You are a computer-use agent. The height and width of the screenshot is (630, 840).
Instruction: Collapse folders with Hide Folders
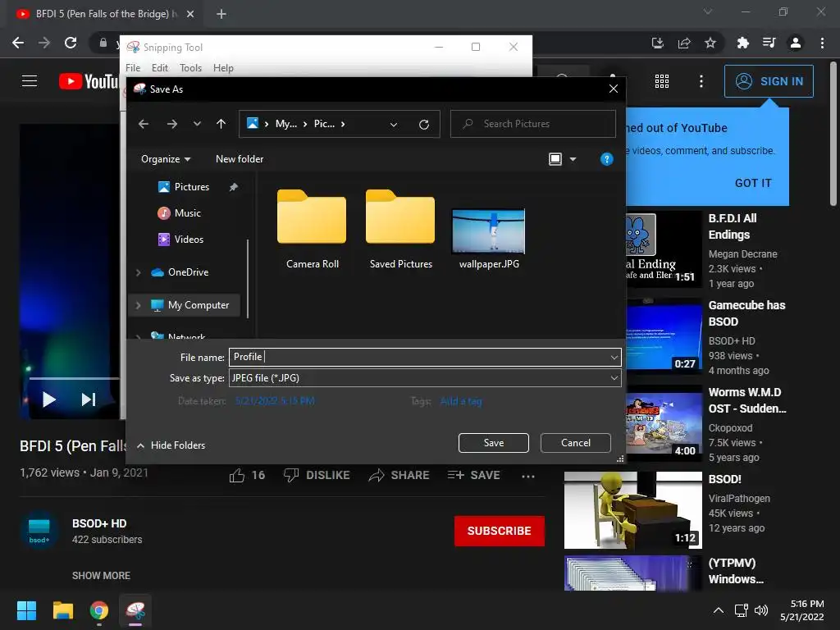click(x=171, y=445)
